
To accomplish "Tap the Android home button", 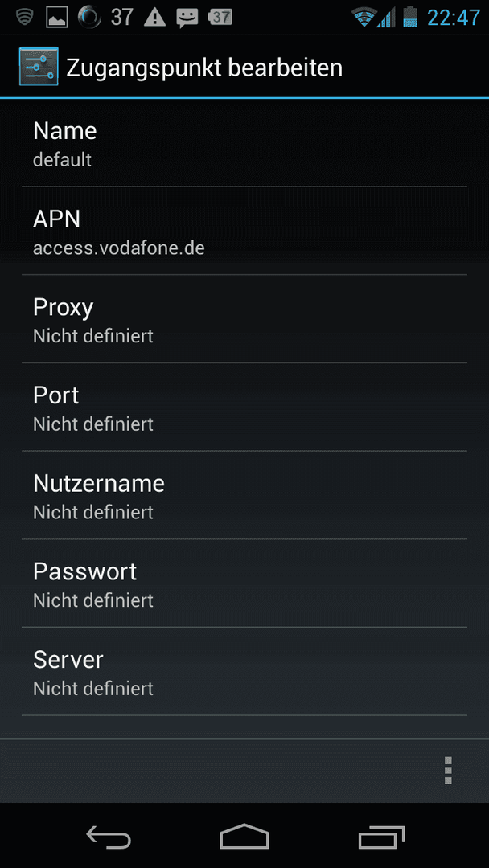I will [244, 836].
